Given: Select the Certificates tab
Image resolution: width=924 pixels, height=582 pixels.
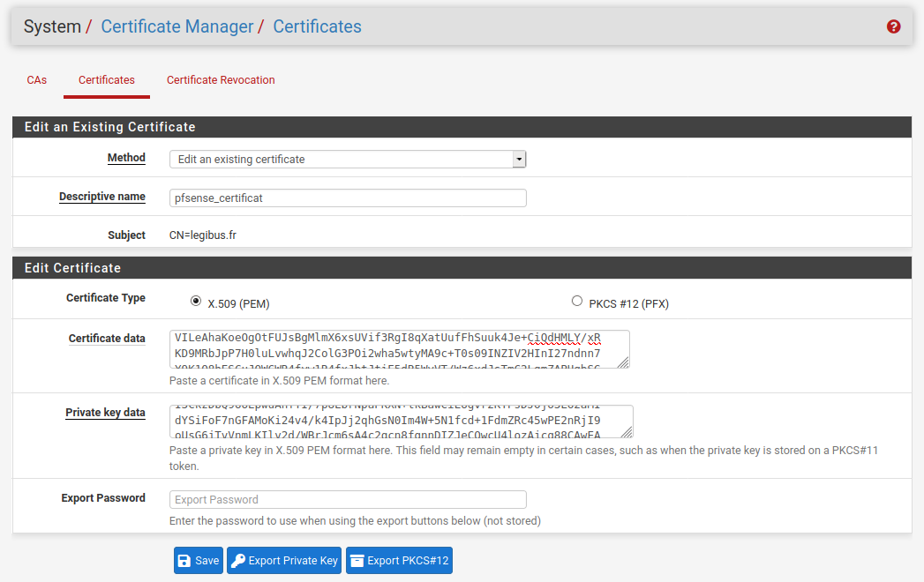Looking at the screenshot, I should coord(107,80).
